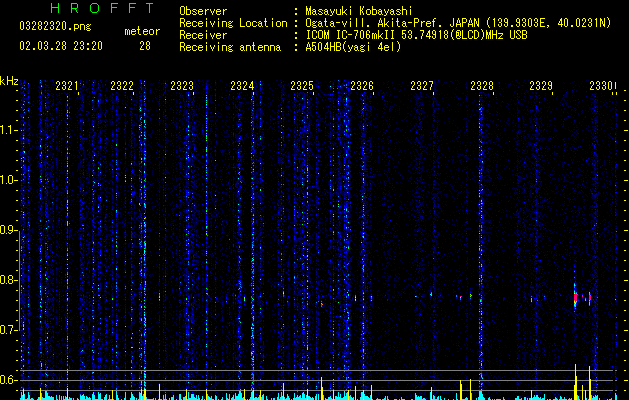Click the 2321 time marker
629x400 pixels.
[67, 86]
